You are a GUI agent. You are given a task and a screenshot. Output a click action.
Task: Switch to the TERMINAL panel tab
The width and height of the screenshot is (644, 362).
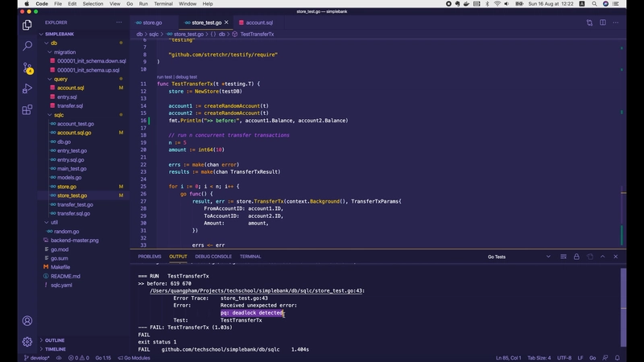tap(250, 257)
